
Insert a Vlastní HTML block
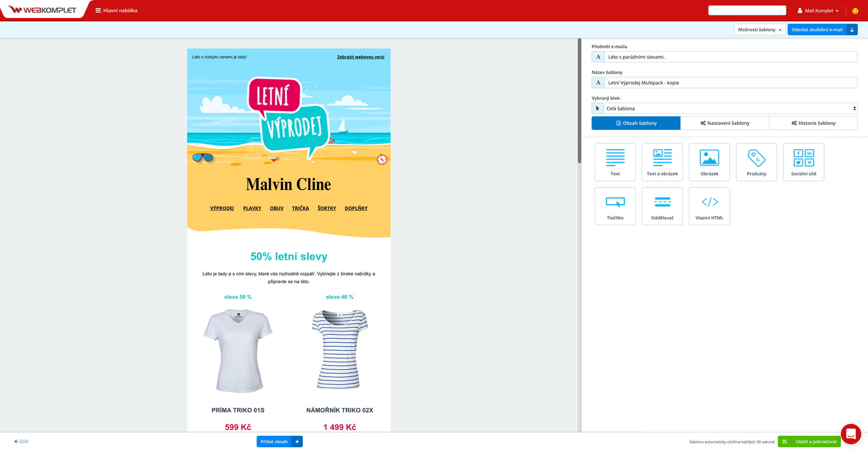coord(709,206)
